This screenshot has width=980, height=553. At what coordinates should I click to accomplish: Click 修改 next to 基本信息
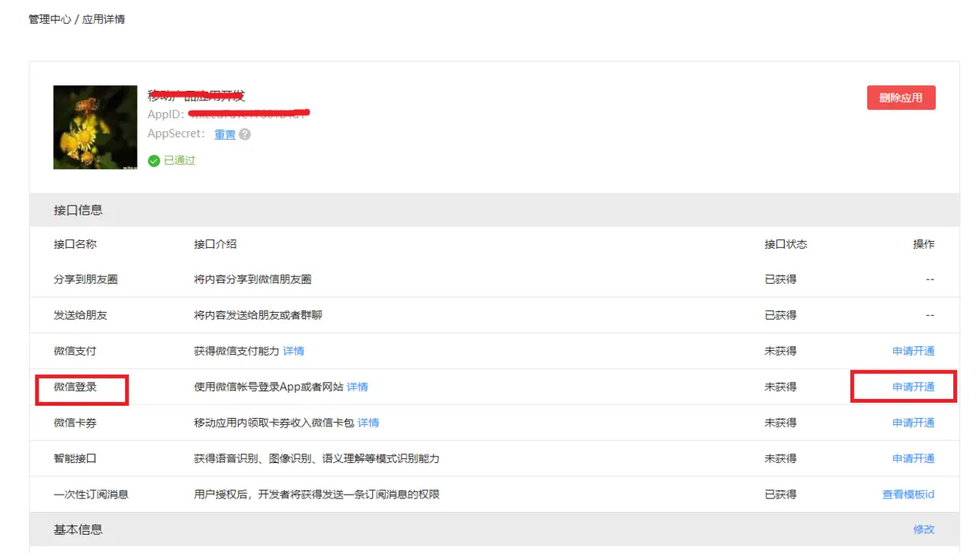[924, 529]
